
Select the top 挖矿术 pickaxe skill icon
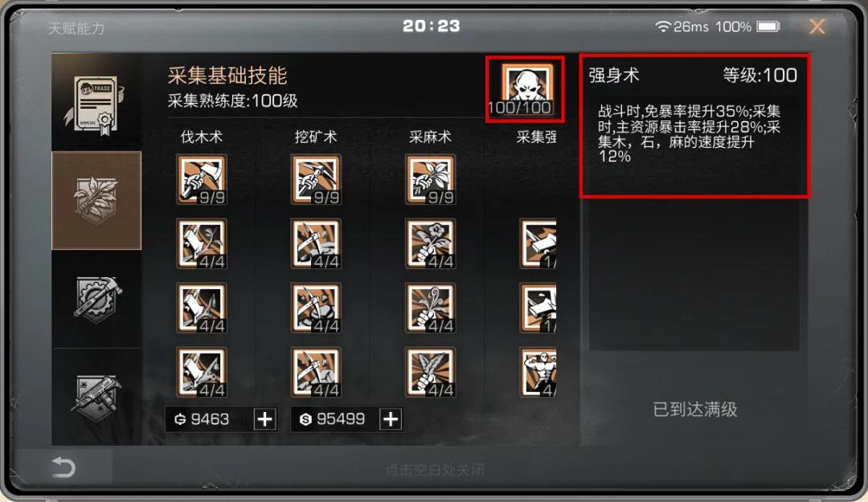[316, 179]
